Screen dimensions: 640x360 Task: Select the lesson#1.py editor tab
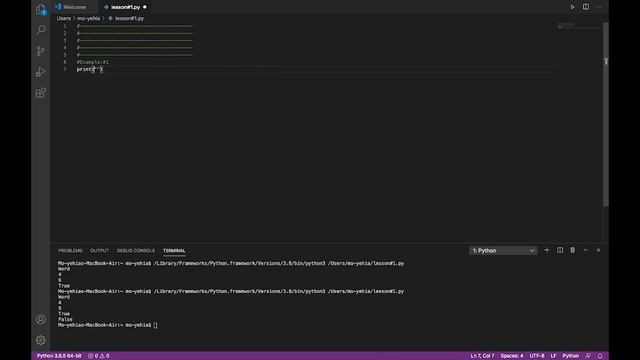(125, 7)
